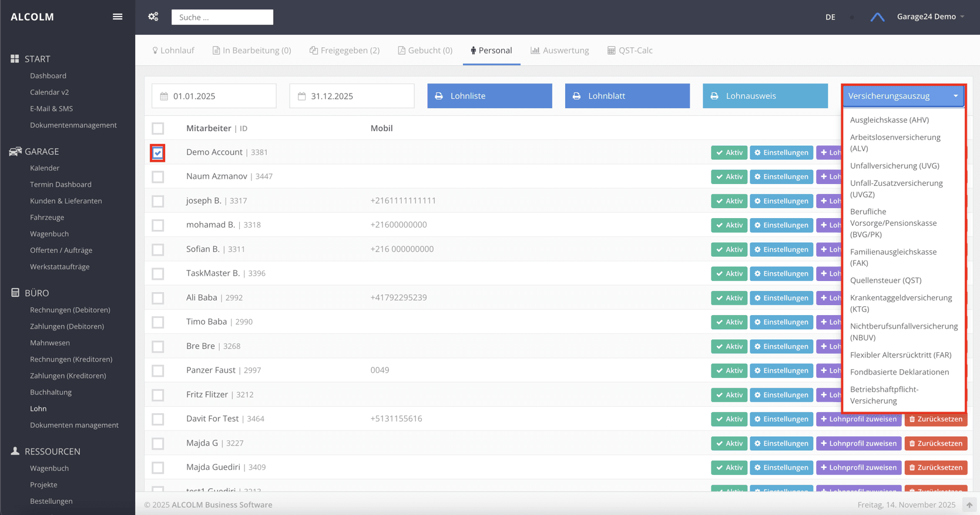
Task: Click the RESSOURCEN person icon in sidebar
Action: pyautogui.click(x=15, y=451)
